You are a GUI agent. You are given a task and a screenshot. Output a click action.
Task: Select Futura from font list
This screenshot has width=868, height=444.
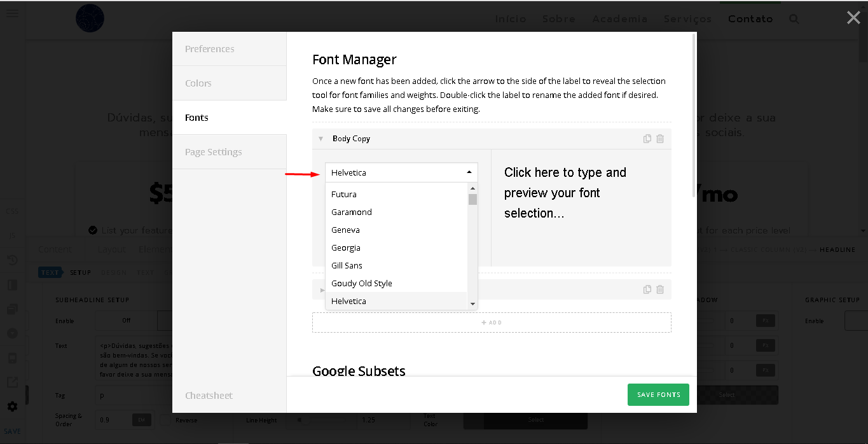pos(396,194)
